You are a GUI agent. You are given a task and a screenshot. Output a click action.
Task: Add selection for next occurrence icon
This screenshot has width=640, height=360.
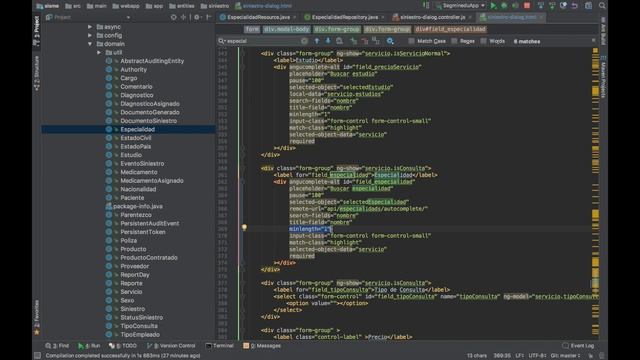(353, 41)
